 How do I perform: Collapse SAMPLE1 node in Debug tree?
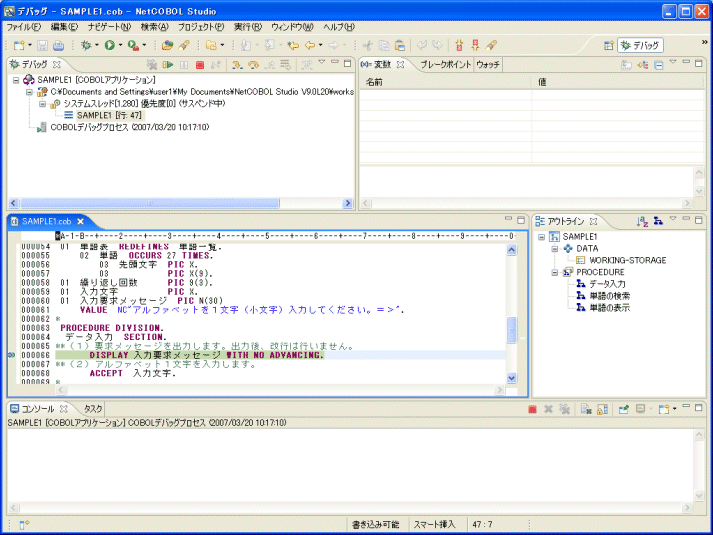click(16, 80)
